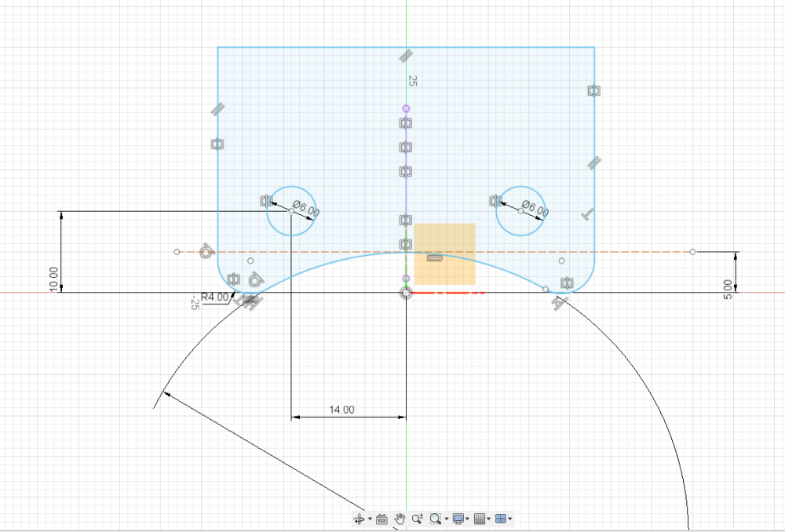Select right endpoint of dashed construction line

pos(693,252)
